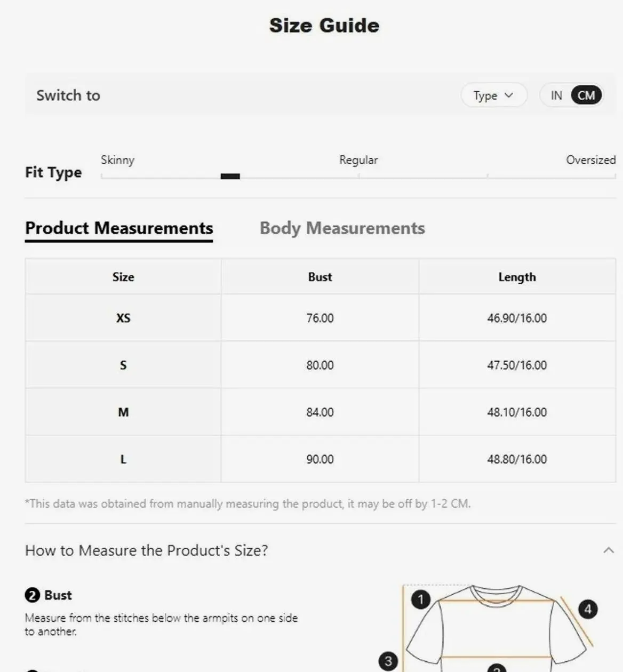Image resolution: width=623 pixels, height=672 pixels.
Task: Select the XS size row
Action: [x=123, y=318]
